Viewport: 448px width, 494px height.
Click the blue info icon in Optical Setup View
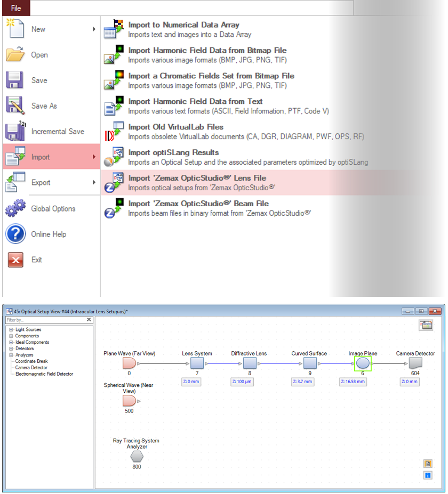click(428, 475)
